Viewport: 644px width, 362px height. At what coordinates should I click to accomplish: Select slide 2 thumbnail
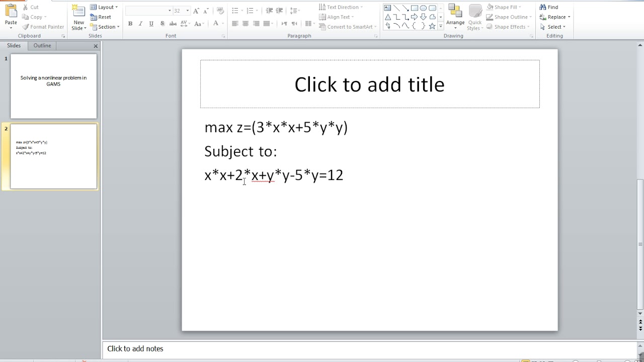tap(53, 156)
